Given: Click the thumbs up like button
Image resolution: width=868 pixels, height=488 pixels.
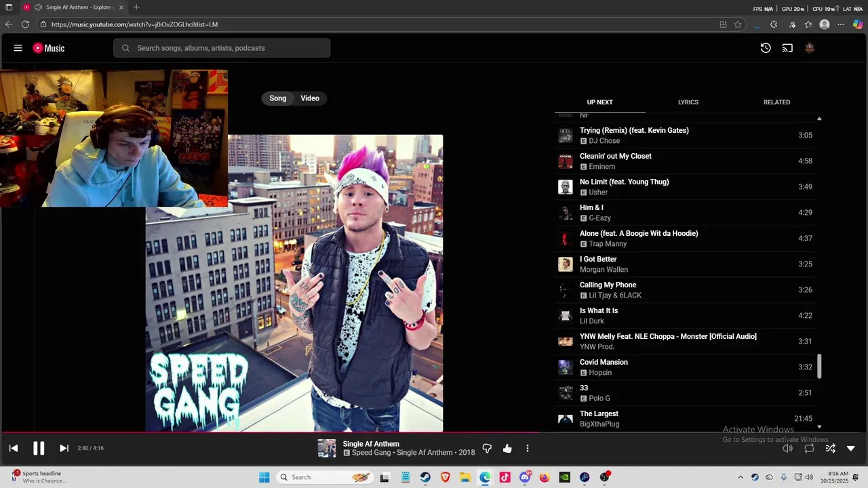Looking at the screenshot, I should 507,449.
